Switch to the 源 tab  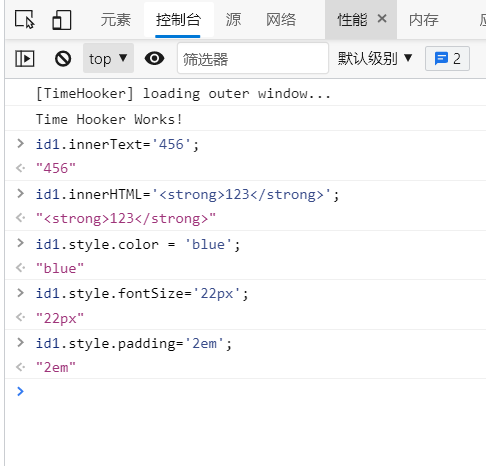233,20
